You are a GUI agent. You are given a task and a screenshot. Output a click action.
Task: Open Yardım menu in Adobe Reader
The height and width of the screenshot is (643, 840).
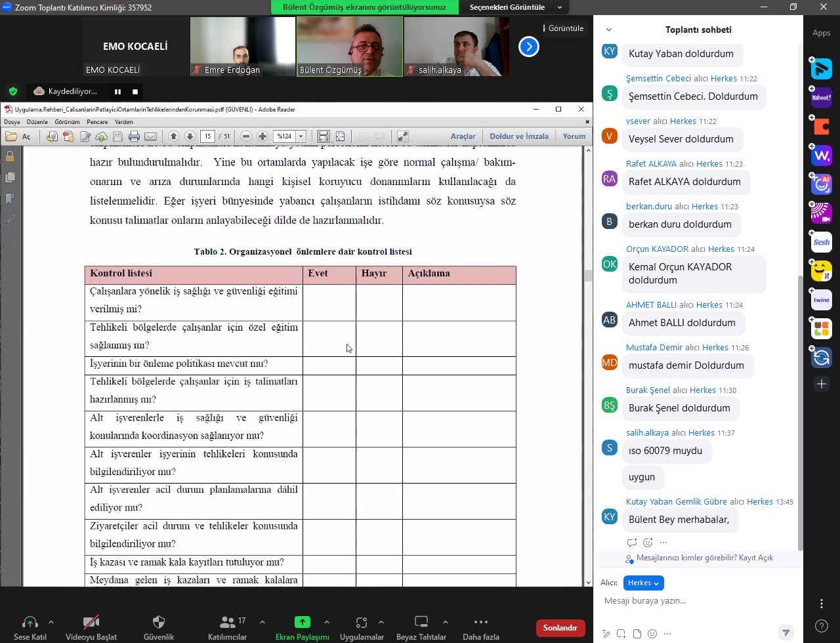[124, 122]
